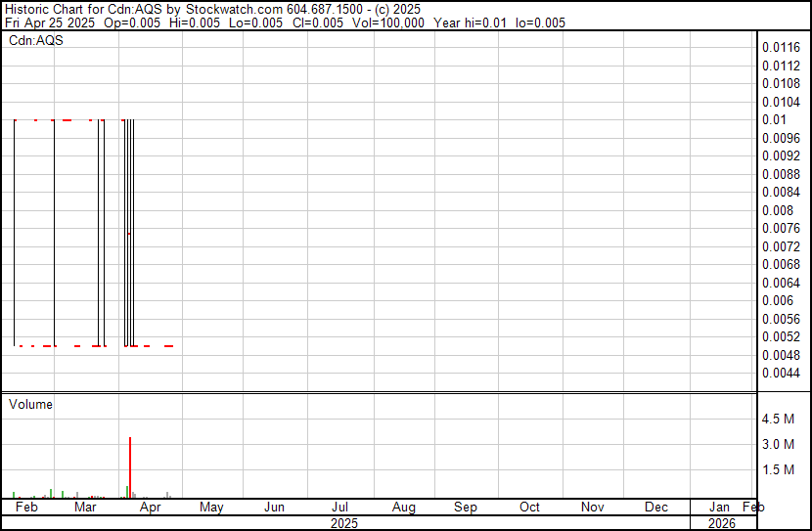Click the 0.0112 price axis label
The width and height of the screenshot is (812, 531).
781,66
